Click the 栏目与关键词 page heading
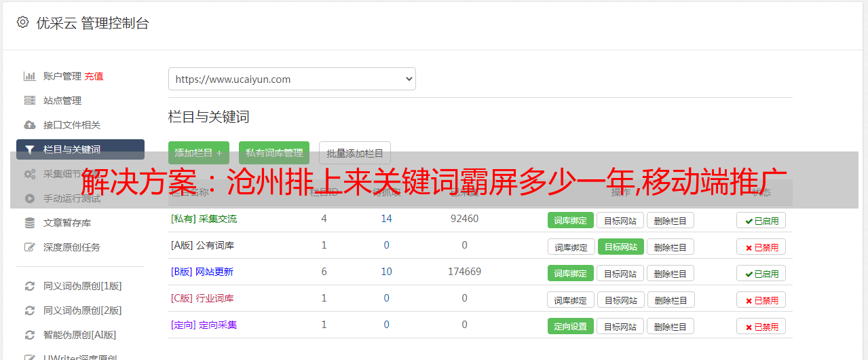 [209, 117]
